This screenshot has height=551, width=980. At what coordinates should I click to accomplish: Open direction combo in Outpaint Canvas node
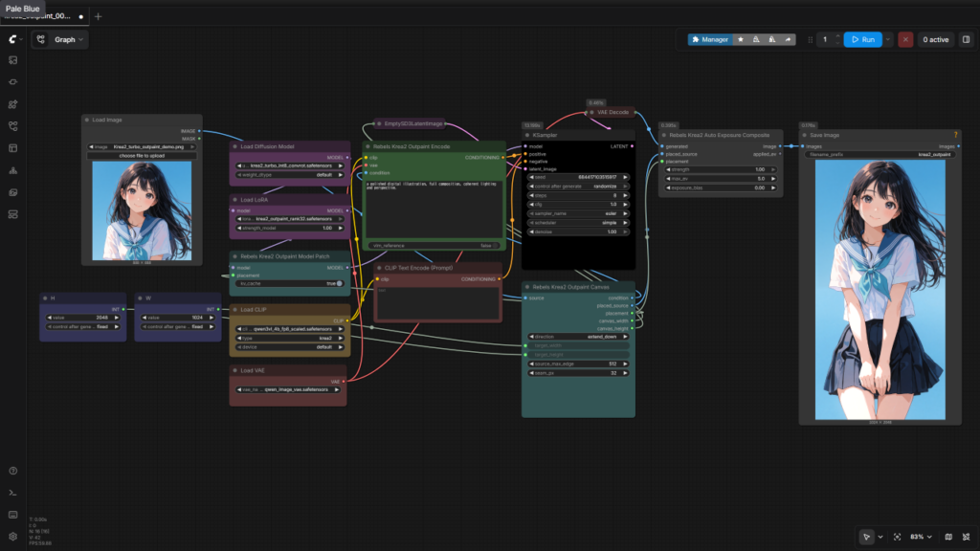tap(577, 337)
